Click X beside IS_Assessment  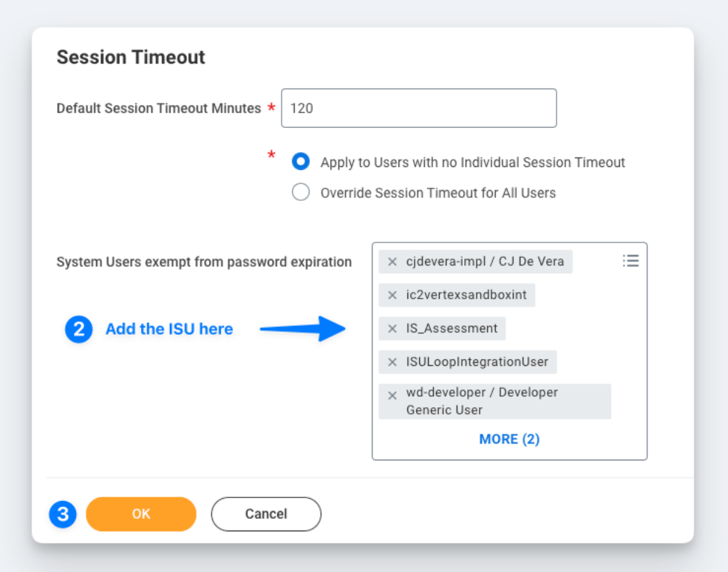392,329
